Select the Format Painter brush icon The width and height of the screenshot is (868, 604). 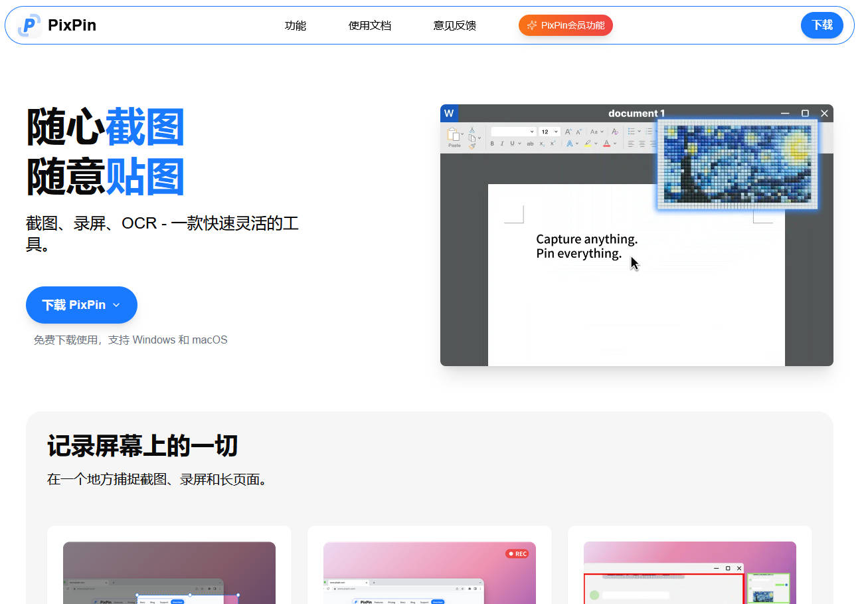pyautogui.click(x=473, y=145)
